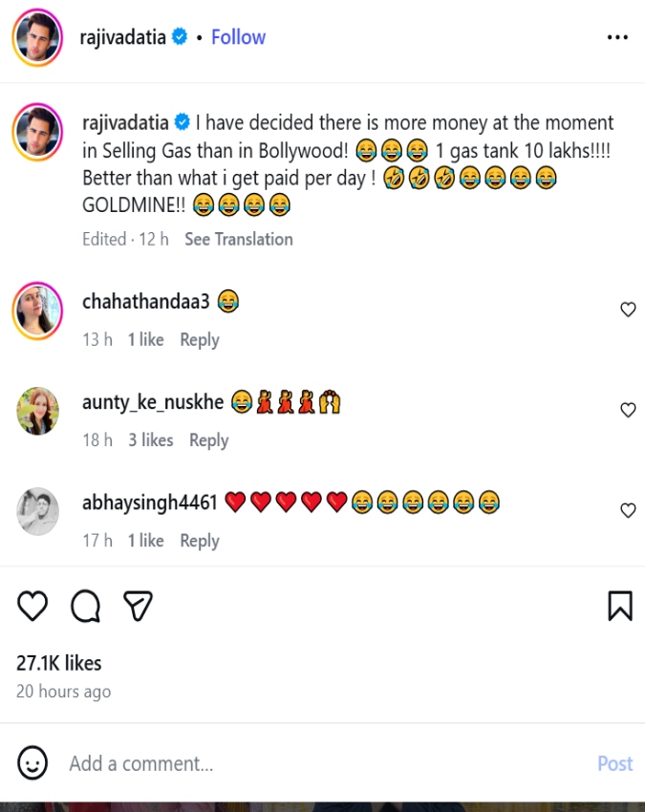
Task: Open the comment bubble icon
Action: click(x=85, y=606)
